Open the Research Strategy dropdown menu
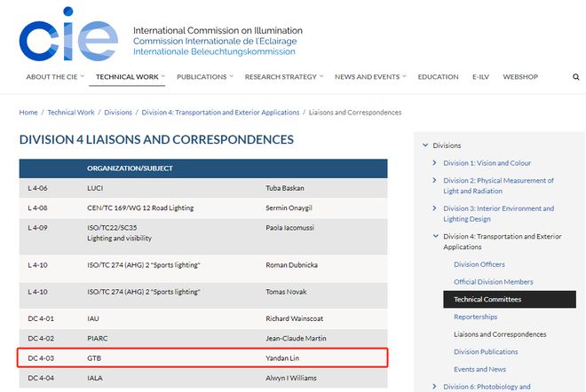This screenshot has width=586, height=392. click(284, 77)
